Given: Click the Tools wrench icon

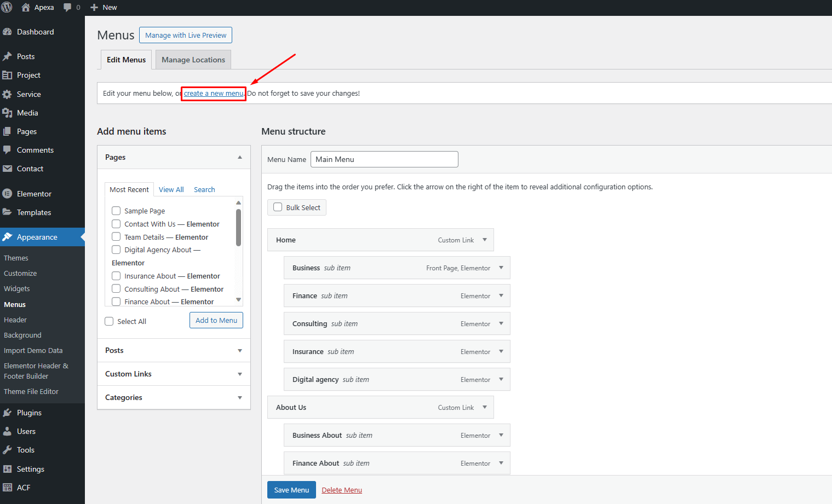Looking at the screenshot, I should pyautogui.click(x=7, y=450).
